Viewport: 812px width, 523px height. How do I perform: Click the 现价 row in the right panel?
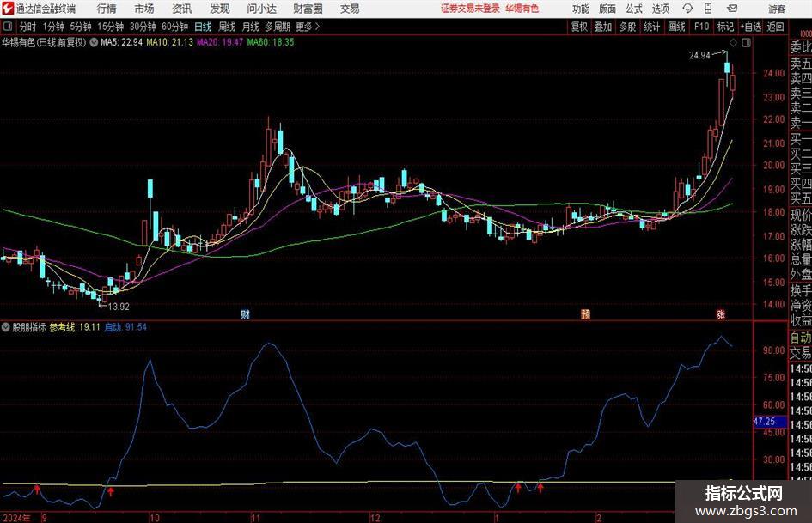point(801,215)
